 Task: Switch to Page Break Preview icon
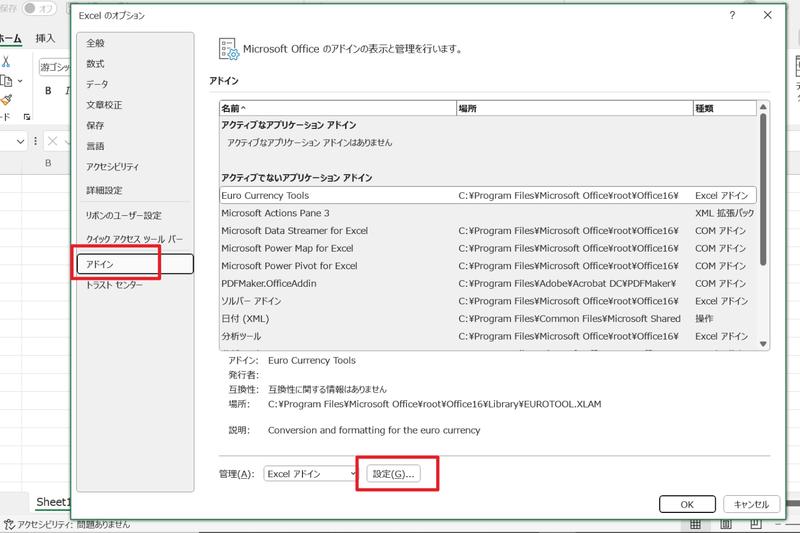point(756,524)
